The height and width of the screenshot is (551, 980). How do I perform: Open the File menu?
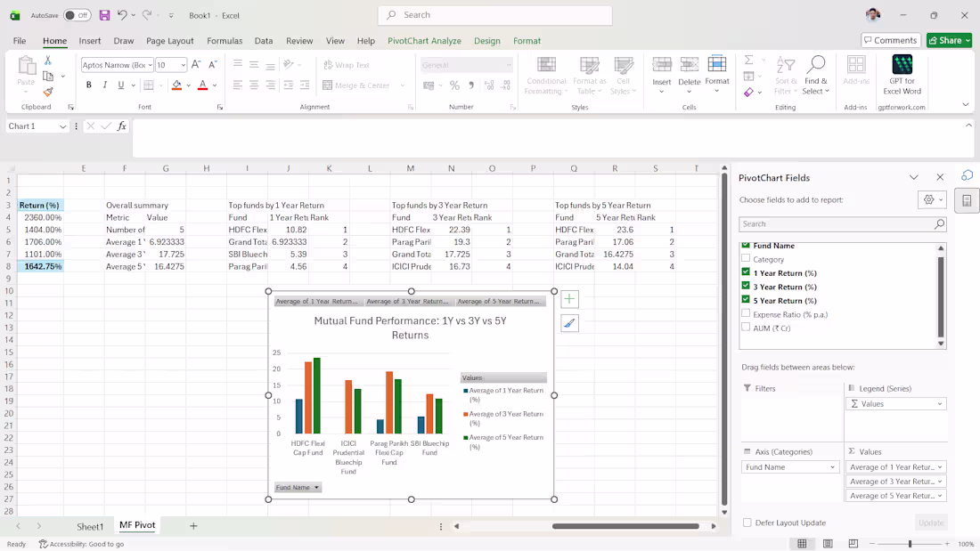[20, 41]
